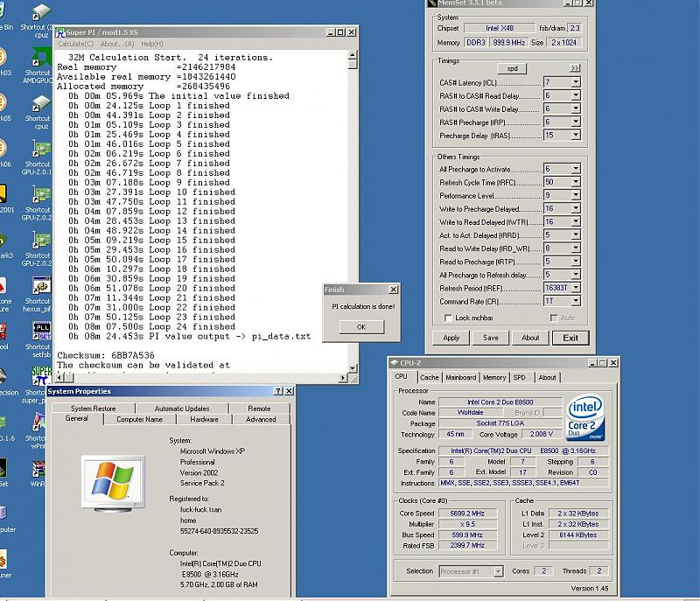
Task: Click the Bus Speed 599.9 MHz value
Action: pyautogui.click(x=467, y=535)
